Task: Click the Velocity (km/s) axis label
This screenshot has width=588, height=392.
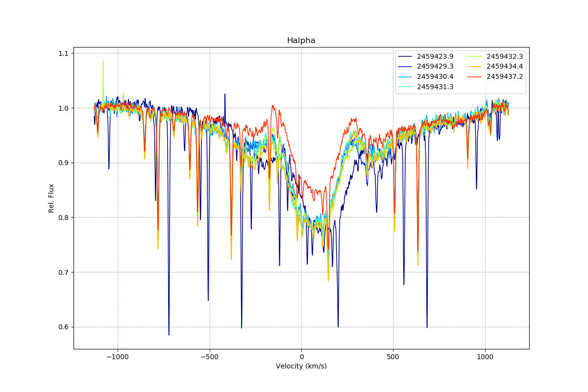Action: 301,366
